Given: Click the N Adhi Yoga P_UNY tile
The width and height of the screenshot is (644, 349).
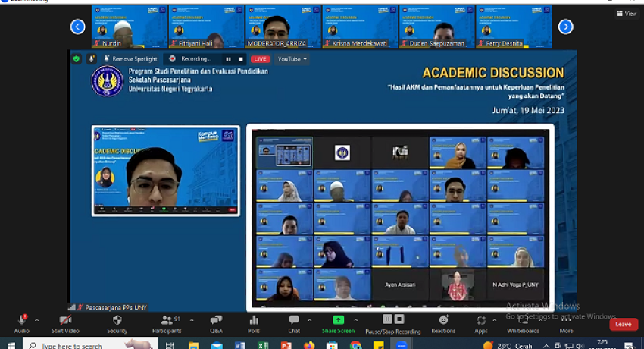Looking at the screenshot, I should pyautogui.click(x=515, y=285).
